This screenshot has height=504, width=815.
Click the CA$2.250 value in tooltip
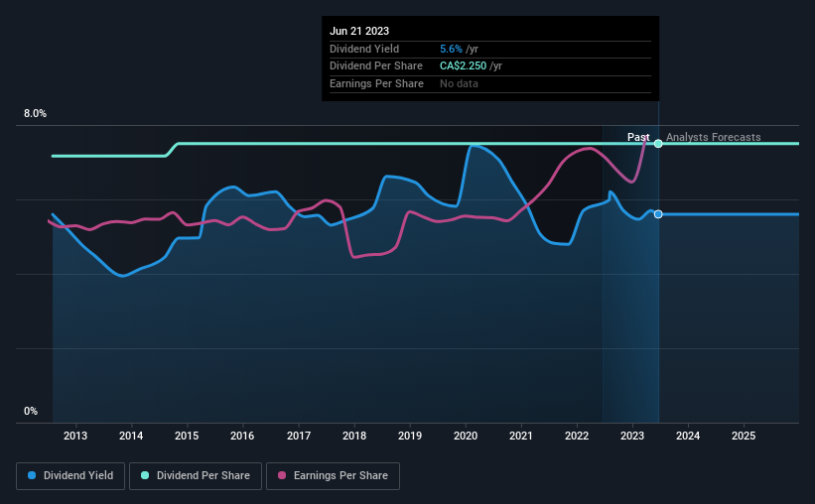click(x=464, y=66)
